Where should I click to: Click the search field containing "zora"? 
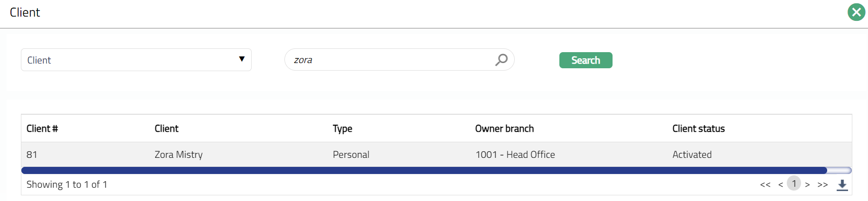(389, 60)
